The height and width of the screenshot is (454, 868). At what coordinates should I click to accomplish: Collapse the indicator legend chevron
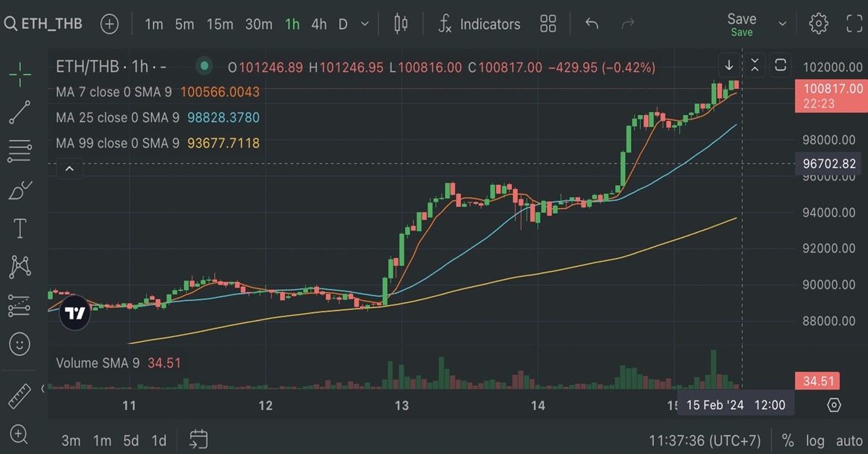click(69, 170)
